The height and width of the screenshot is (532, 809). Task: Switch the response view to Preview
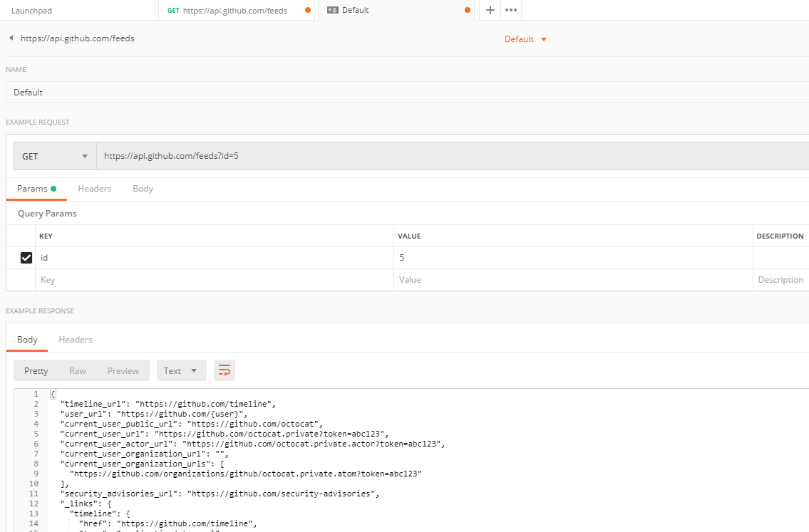coord(123,370)
